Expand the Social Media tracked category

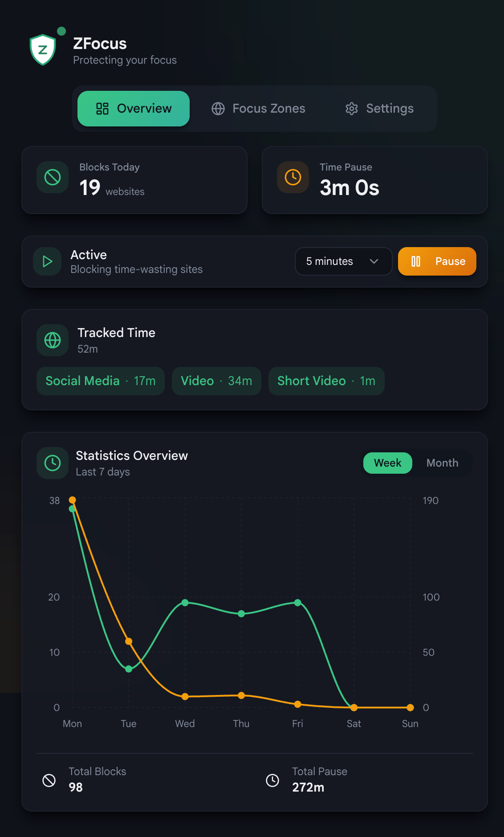coord(100,381)
